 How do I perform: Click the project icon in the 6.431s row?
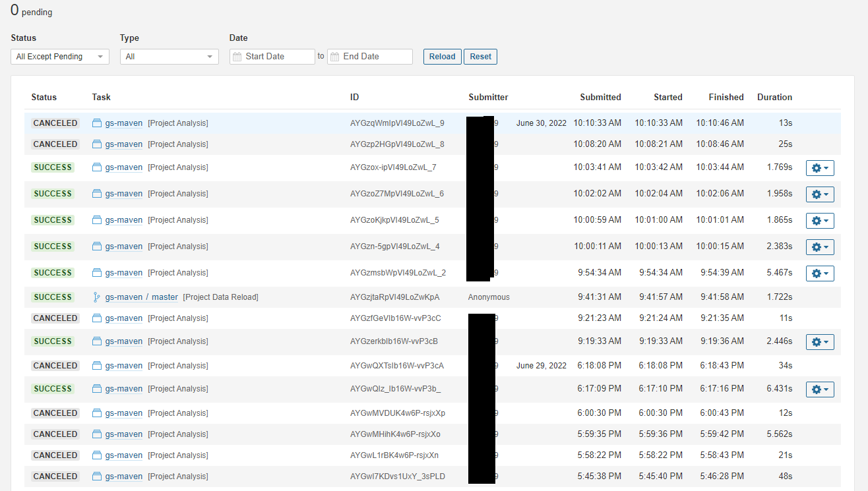coord(97,389)
